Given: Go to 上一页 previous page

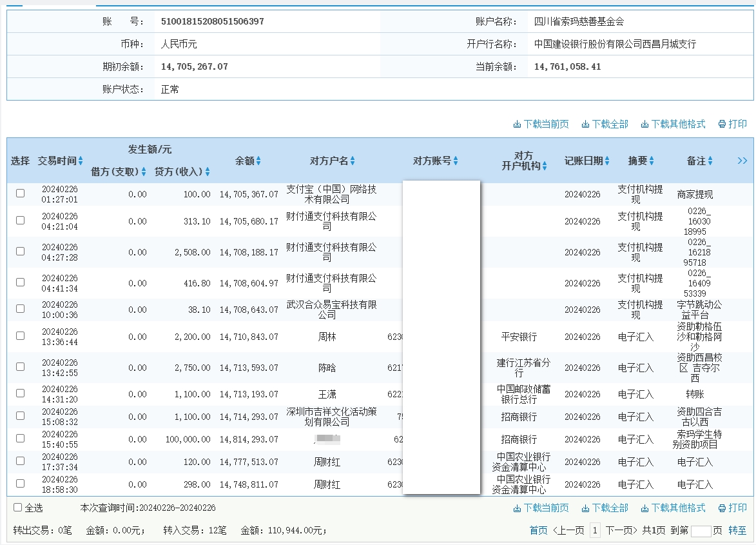Looking at the screenshot, I should [x=568, y=531].
